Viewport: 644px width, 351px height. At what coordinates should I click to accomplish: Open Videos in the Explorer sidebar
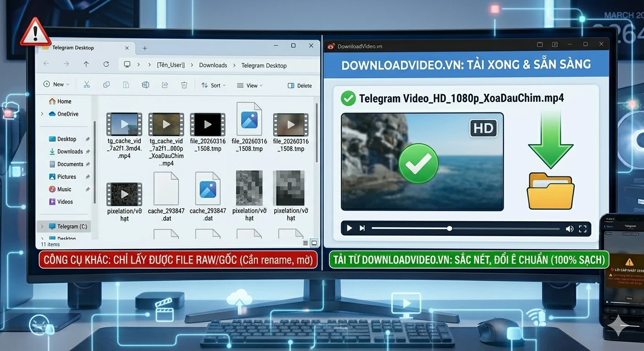(61, 202)
